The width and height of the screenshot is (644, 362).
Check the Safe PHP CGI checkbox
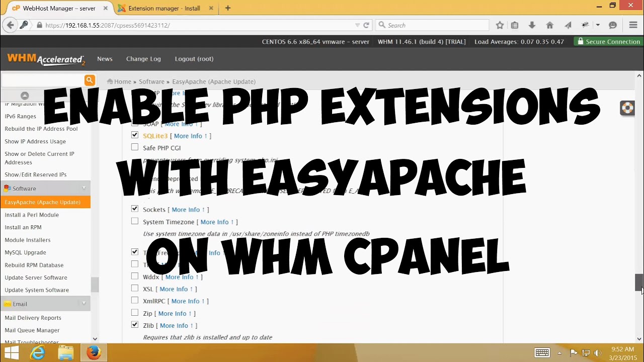(x=135, y=147)
